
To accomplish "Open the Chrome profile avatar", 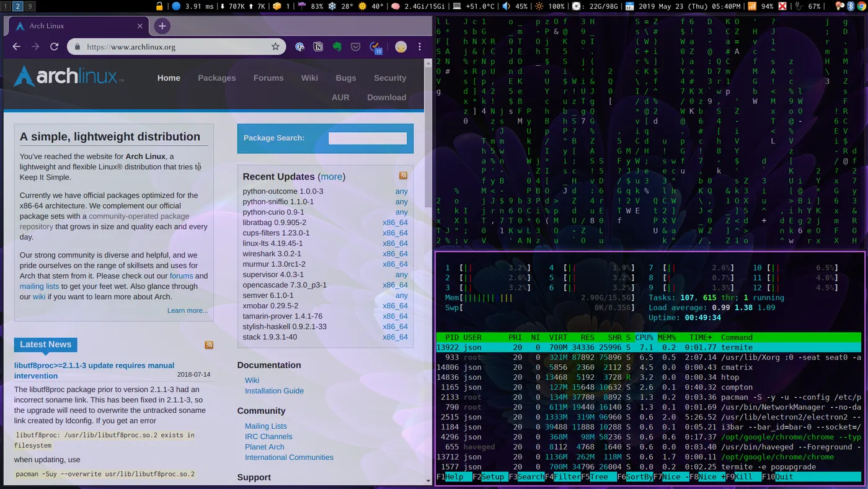I will (x=401, y=47).
